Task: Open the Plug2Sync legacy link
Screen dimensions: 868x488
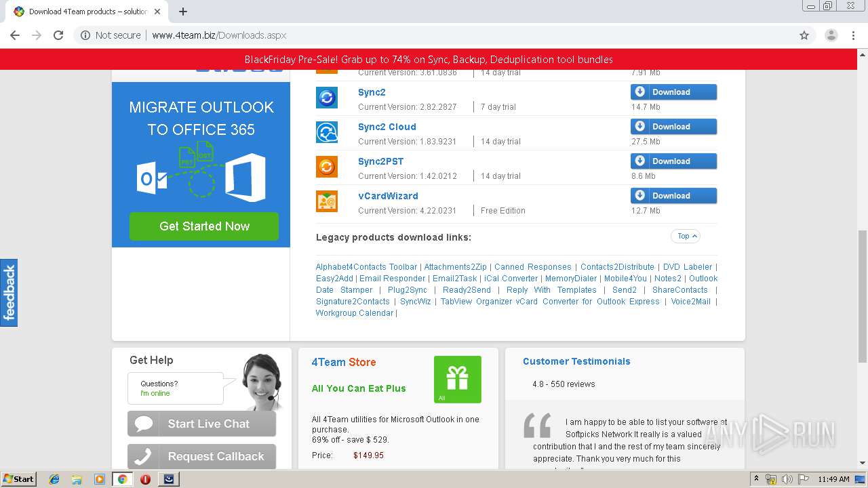Action: 408,290
